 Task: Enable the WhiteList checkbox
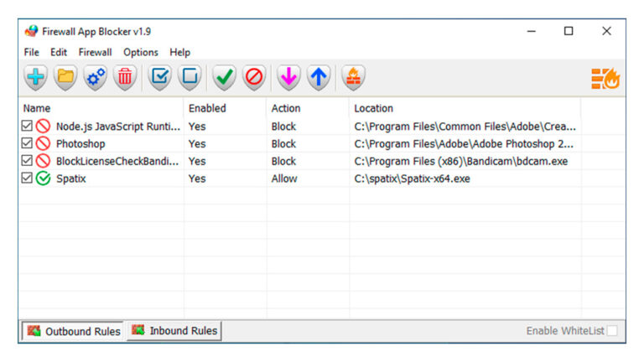pos(612,331)
